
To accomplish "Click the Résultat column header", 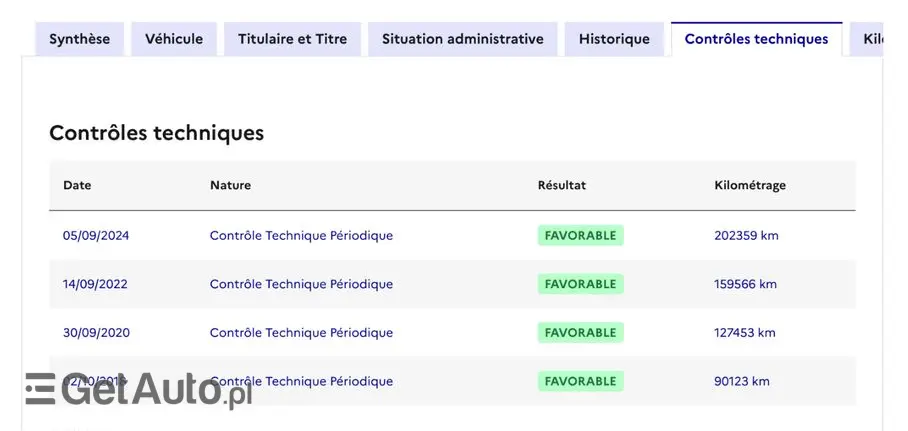I will click(x=562, y=185).
